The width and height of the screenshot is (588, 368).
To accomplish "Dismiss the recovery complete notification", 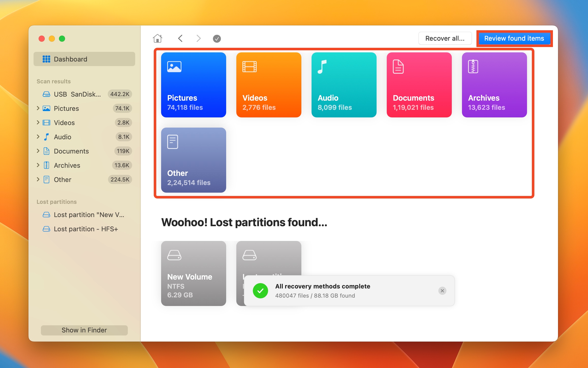I will pyautogui.click(x=442, y=291).
